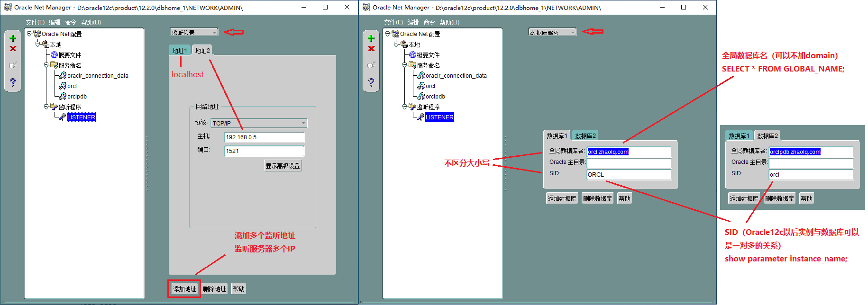Click the green plus icon in left window toolbar

pyautogui.click(x=13, y=38)
